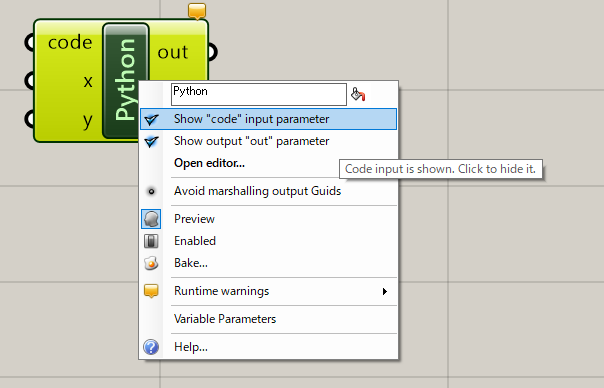Expand the Runtime warnings submenu arrow

coord(384,291)
